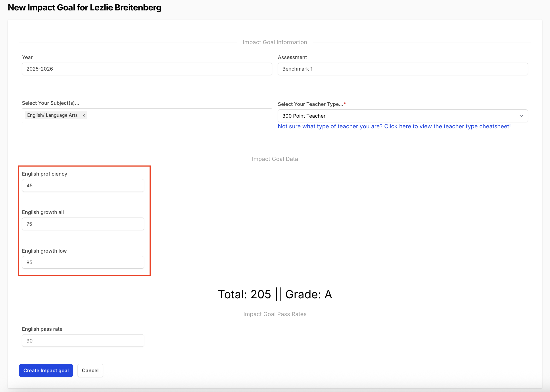Image resolution: width=550 pixels, height=392 pixels.
Task: Open the teacher type cheatsheet link
Action: 394,126
